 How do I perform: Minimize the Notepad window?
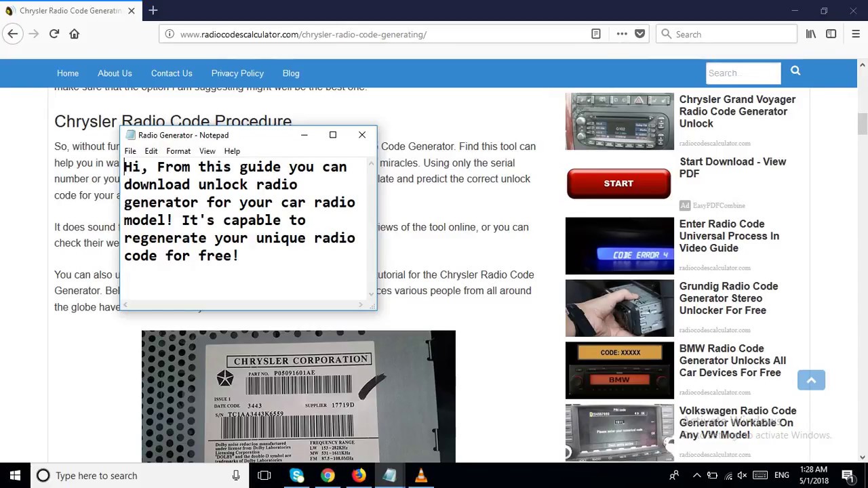click(304, 135)
